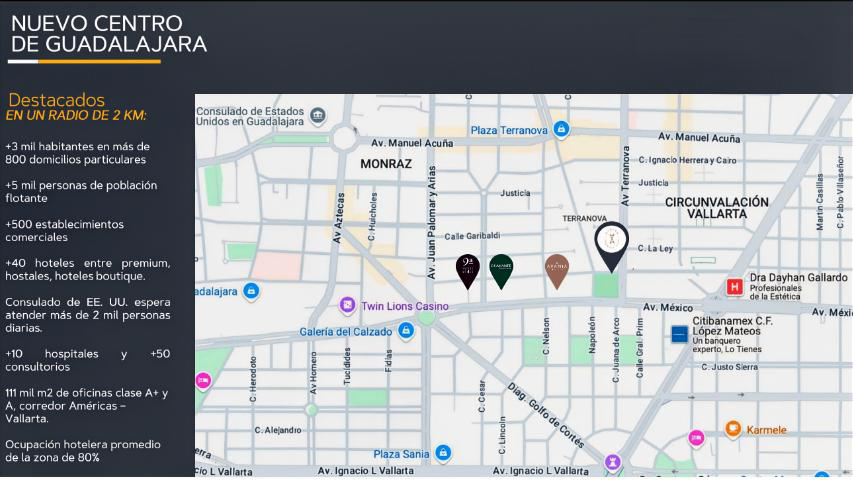Click the Twin Lions Casino purple pin

348,305
